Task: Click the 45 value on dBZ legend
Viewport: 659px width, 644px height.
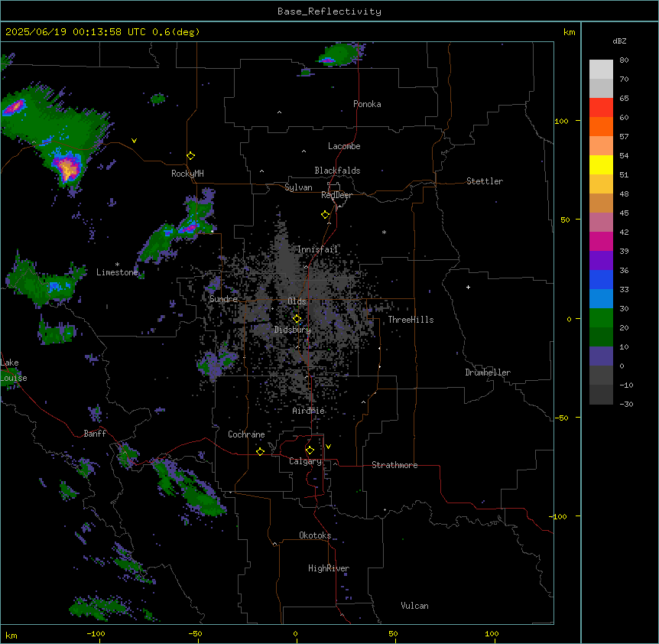Action: pos(624,213)
